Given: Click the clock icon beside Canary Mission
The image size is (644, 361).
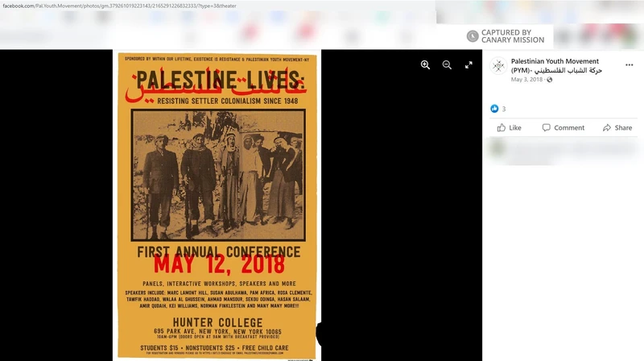Looking at the screenshot, I should click(473, 36).
